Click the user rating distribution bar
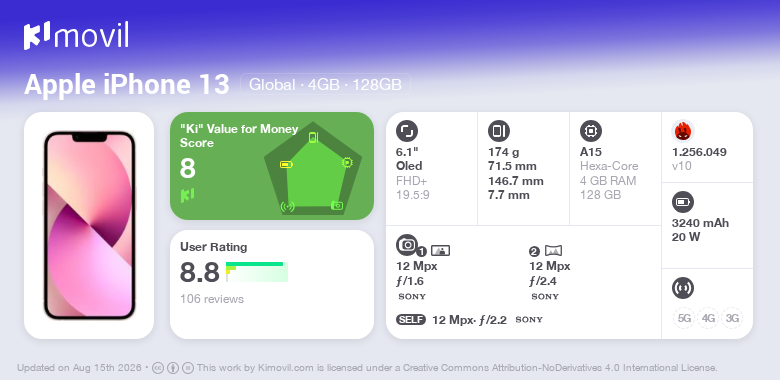Screen dimensions: 780x380 coord(257,272)
